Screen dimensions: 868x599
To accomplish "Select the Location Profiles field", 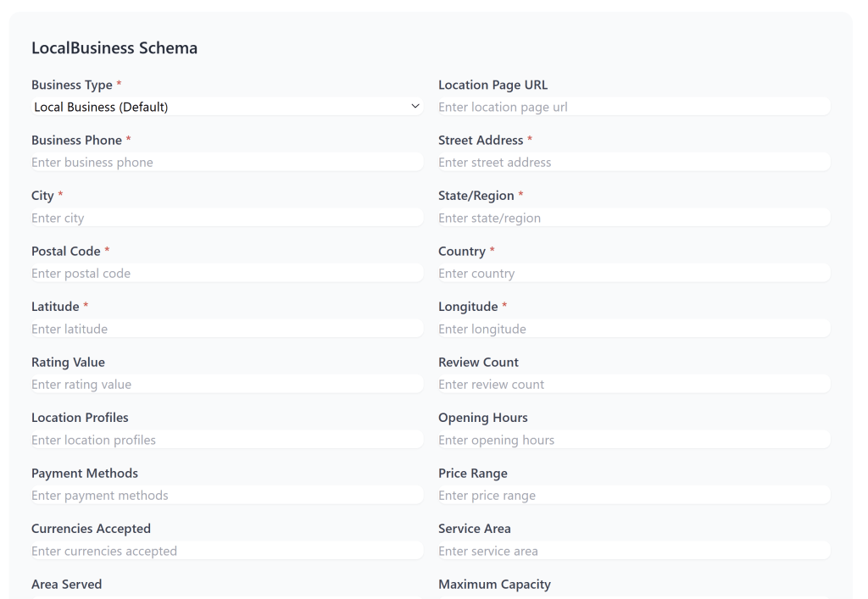I will coord(226,440).
